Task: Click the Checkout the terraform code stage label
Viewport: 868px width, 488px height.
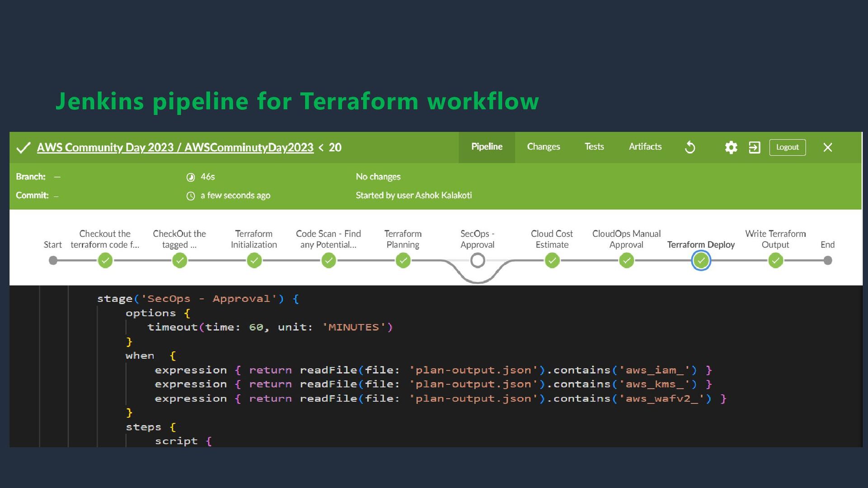Action: tap(105, 239)
